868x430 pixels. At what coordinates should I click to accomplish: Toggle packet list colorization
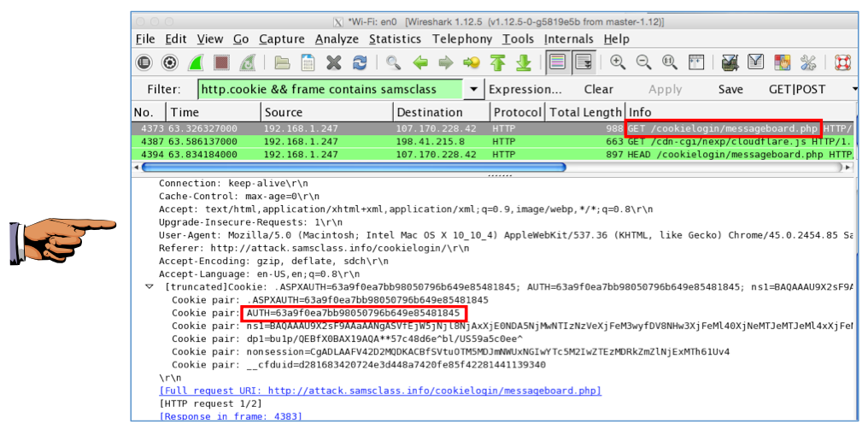pos(557,62)
